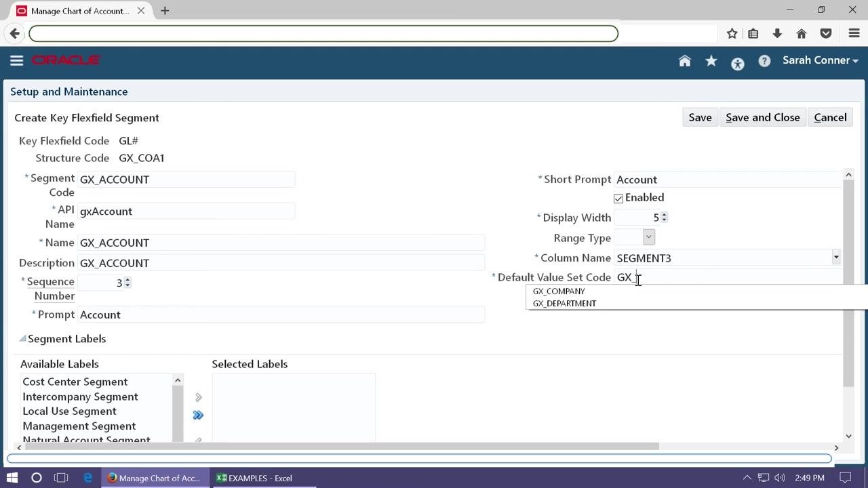Open Windows Start menu

tap(12, 478)
